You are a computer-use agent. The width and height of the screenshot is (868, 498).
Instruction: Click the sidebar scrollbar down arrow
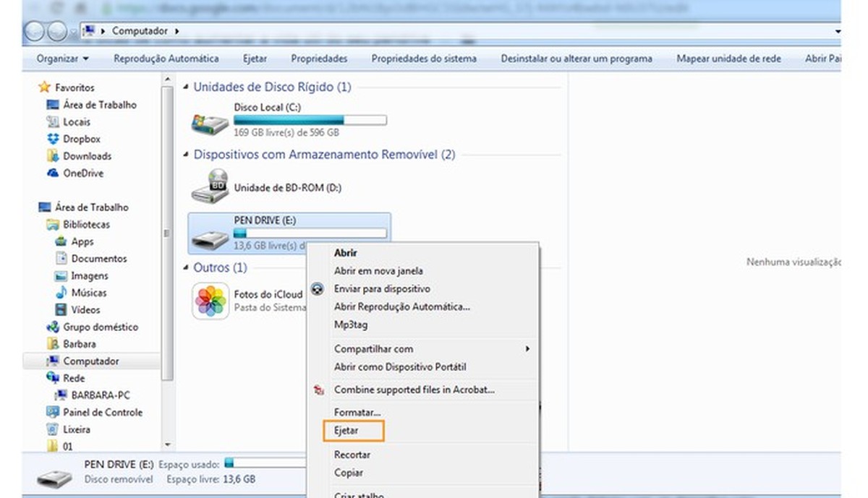(169, 446)
